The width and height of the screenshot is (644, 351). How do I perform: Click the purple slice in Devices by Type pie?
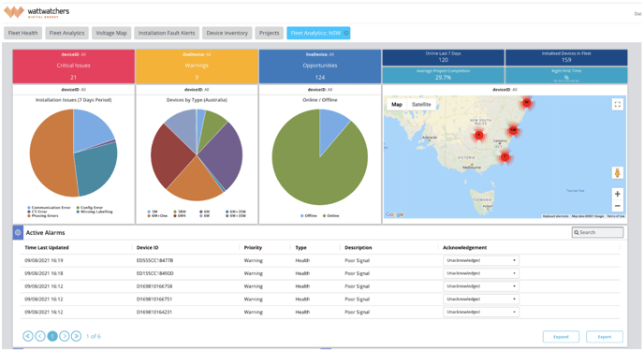click(x=222, y=156)
